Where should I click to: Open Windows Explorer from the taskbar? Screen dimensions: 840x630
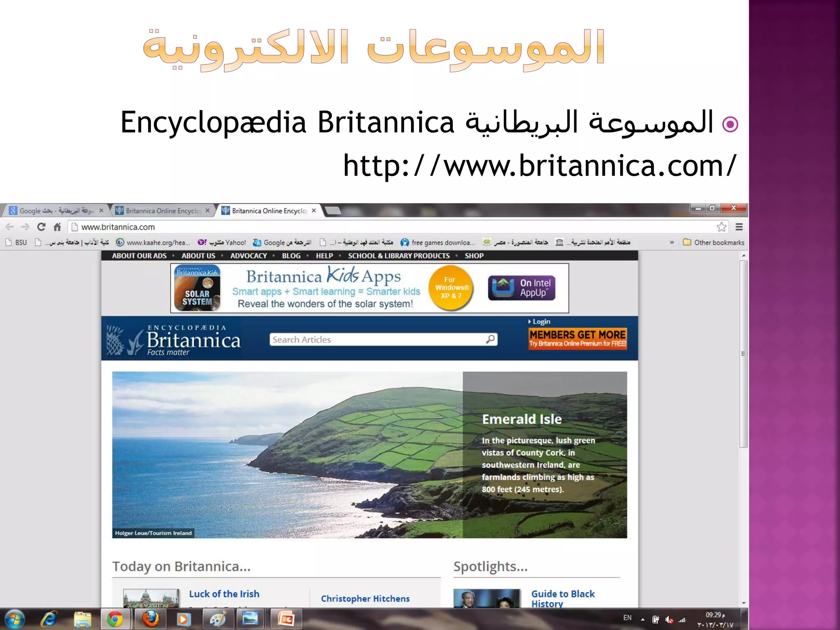[x=82, y=619]
